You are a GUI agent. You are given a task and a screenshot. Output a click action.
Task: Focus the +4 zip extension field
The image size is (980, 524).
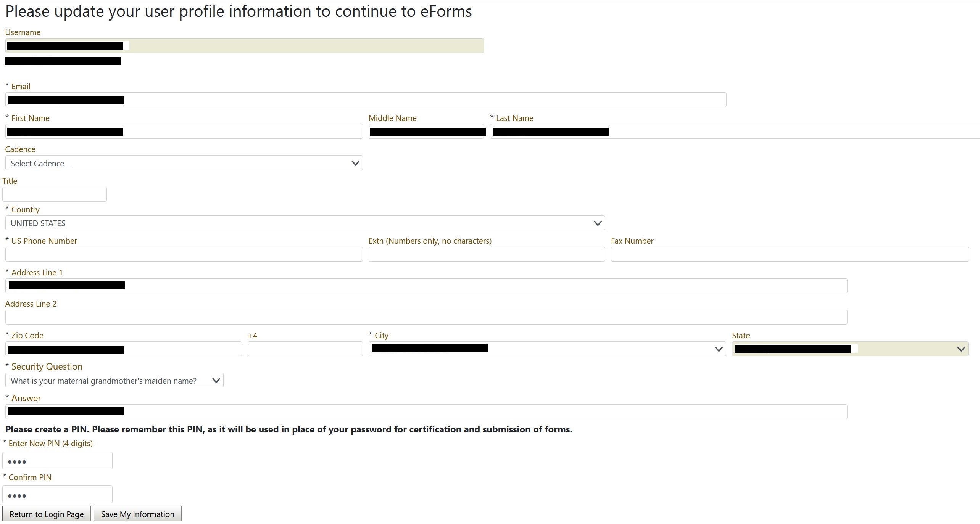click(x=305, y=349)
